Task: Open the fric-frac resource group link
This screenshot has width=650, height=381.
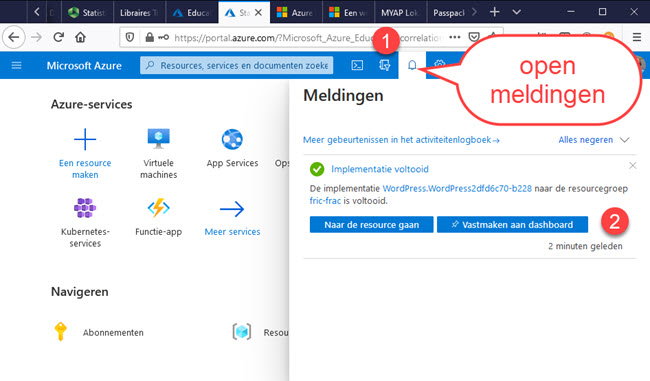Action: coord(325,201)
